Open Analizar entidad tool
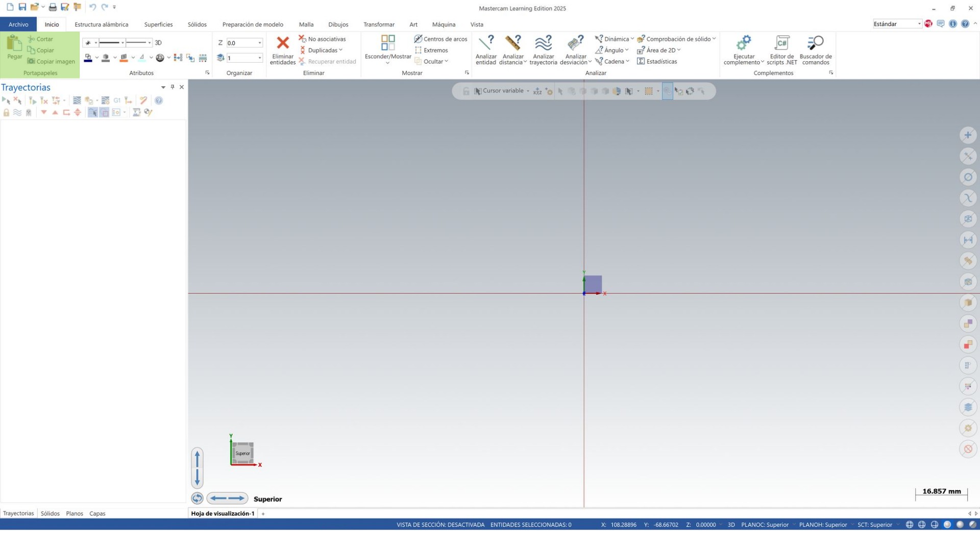The image size is (980, 551). point(485,49)
